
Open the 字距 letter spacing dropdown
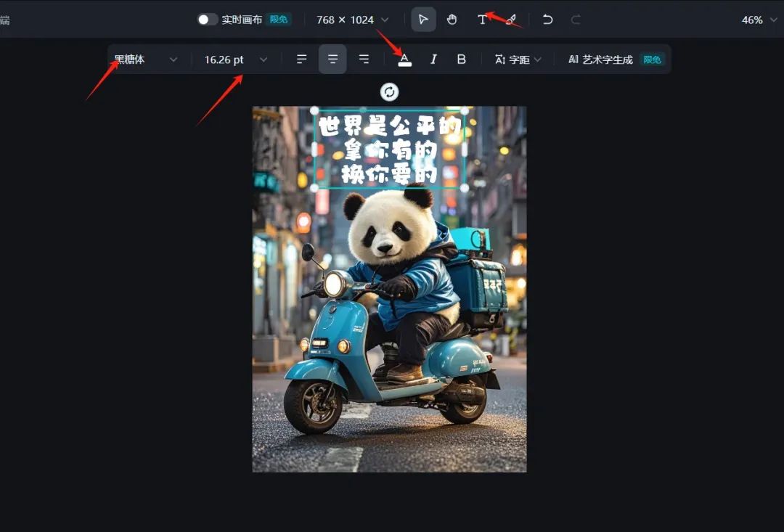(518, 60)
